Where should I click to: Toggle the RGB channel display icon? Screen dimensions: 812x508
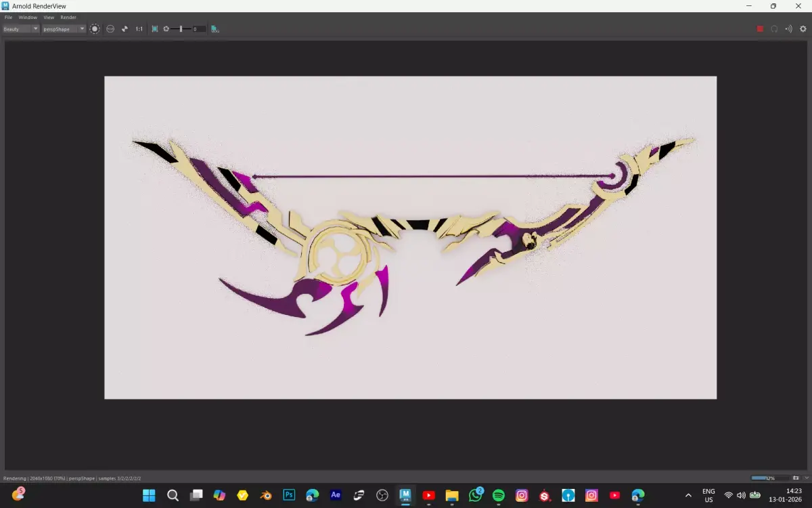[110, 29]
